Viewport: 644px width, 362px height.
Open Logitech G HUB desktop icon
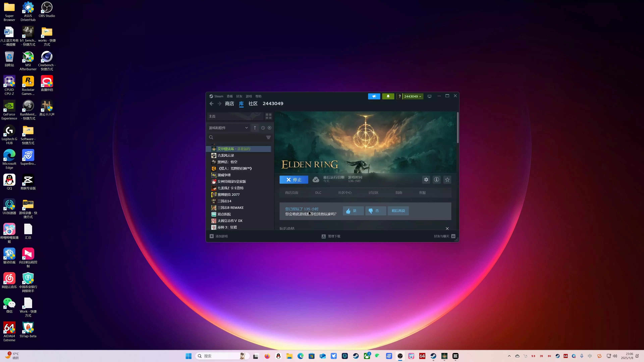tap(9, 135)
